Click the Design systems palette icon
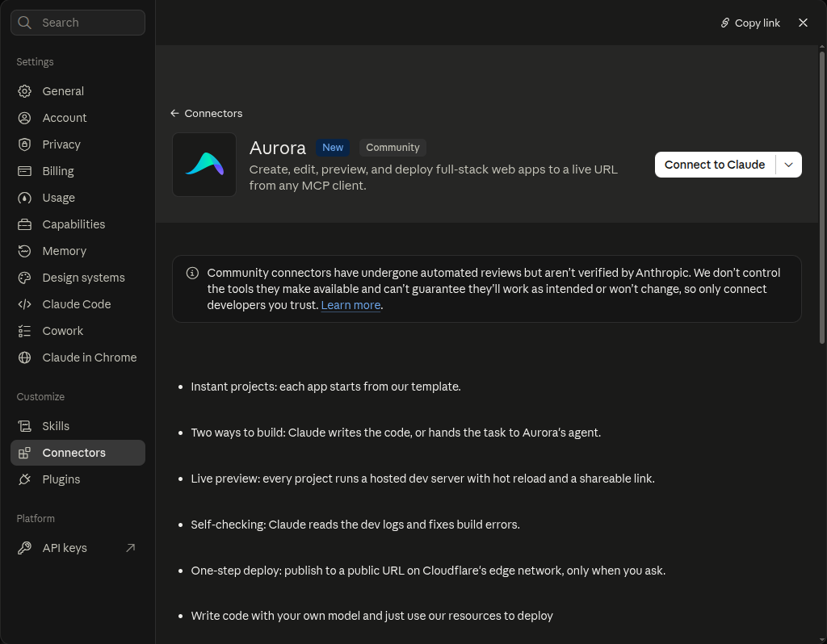 coord(24,278)
